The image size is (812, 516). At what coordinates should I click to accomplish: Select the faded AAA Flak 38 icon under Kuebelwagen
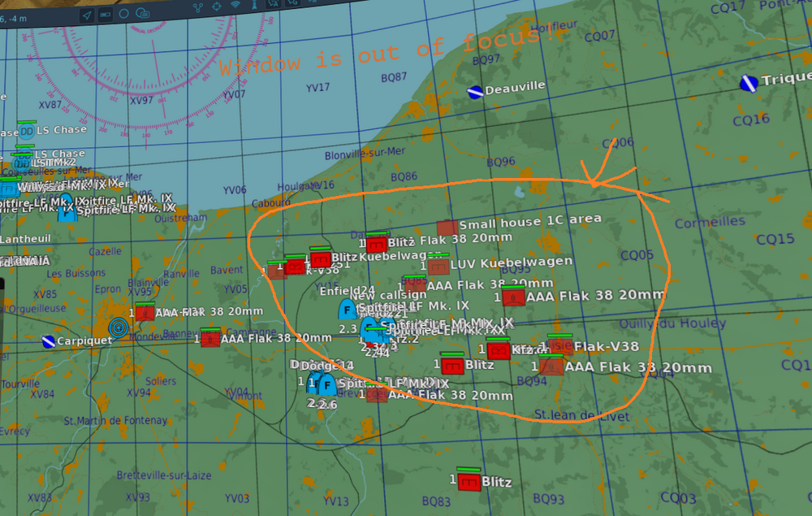click(415, 285)
